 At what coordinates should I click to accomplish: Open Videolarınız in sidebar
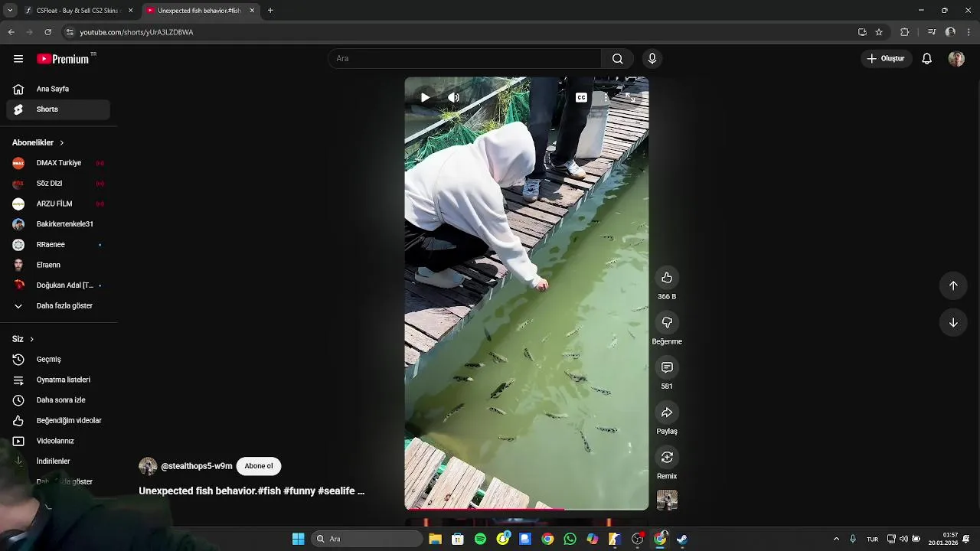click(58, 441)
